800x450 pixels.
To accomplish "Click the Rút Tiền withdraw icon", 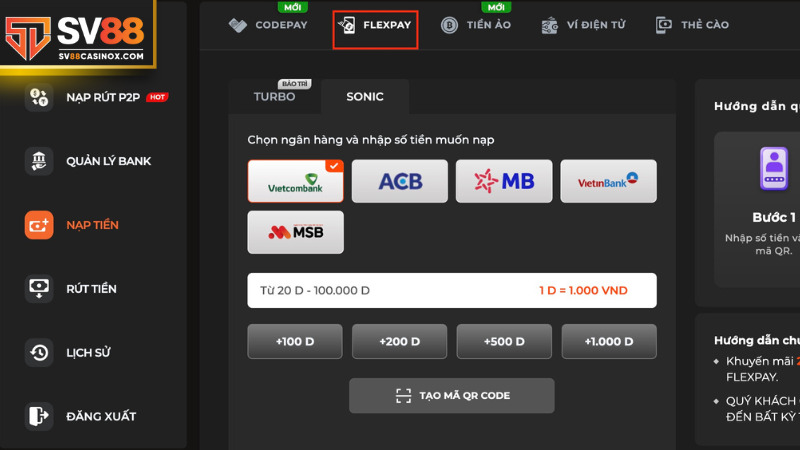I will [x=39, y=289].
